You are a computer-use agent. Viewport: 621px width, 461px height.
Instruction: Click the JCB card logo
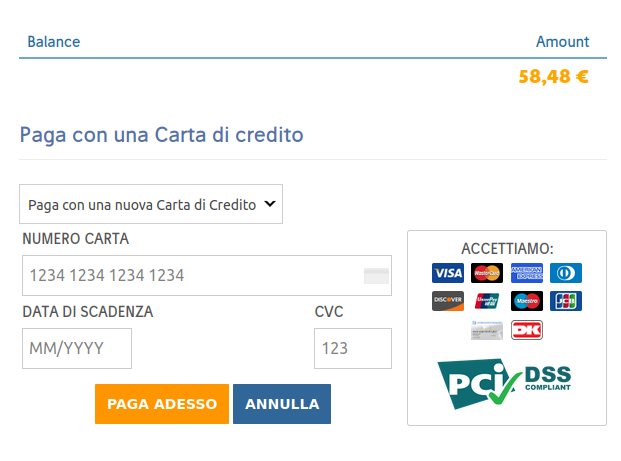tap(566, 301)
